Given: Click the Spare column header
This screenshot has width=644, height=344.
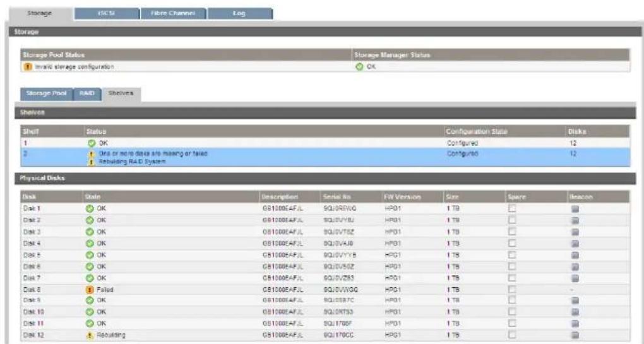Looking at the screenshot, I should point(516,197).
